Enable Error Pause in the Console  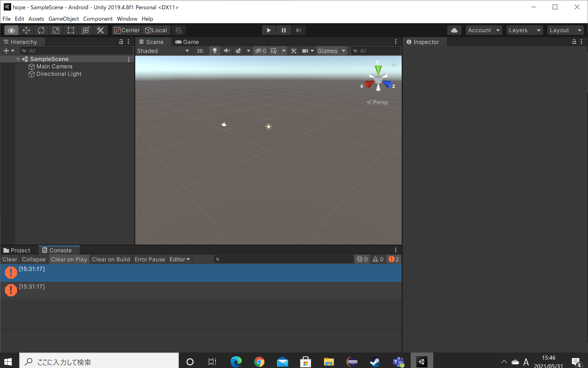(150, 259)
